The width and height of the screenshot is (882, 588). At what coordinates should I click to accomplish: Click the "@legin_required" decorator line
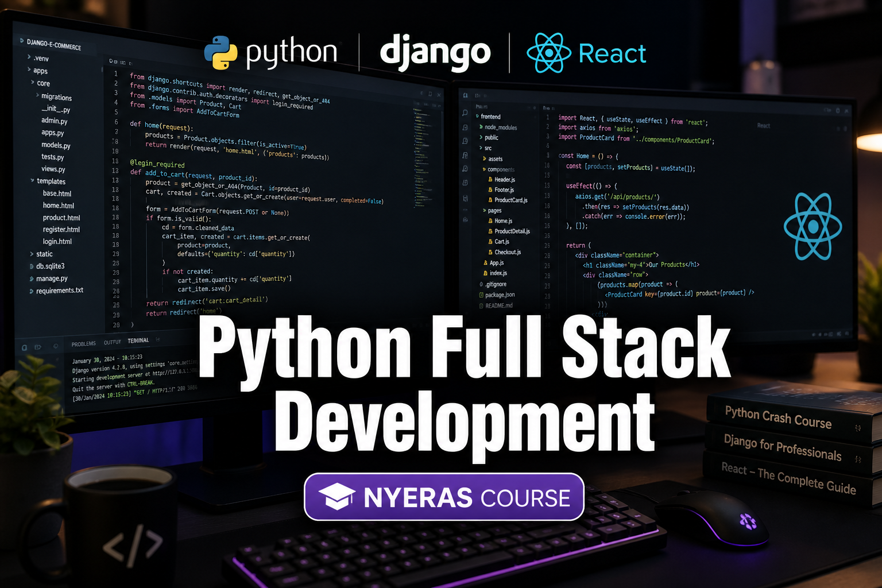click(x=157, y=164)
